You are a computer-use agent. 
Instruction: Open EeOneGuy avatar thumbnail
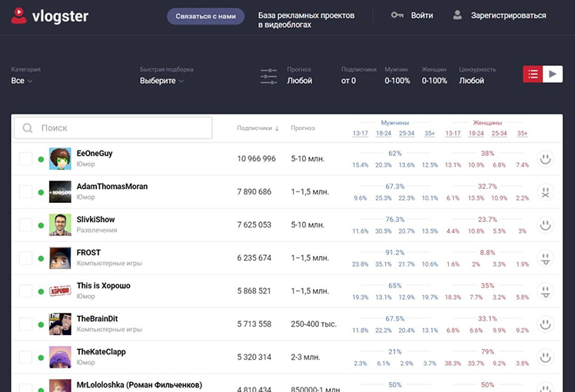60,159
